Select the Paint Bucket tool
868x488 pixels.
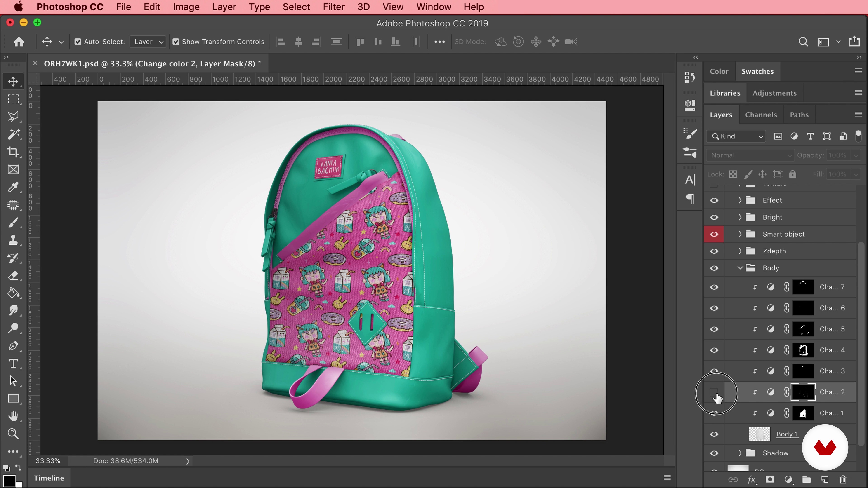pos(13,293)
